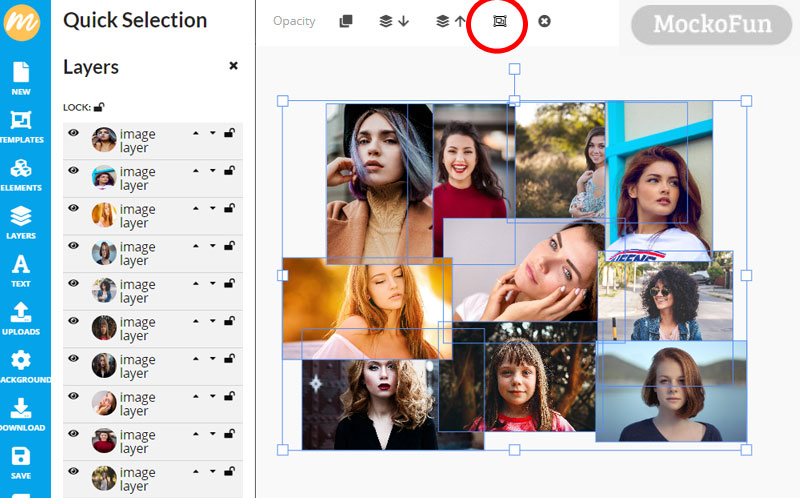This screenshot has width=800, height=498.
Task: Hide the first image layer via eye icon
Action: [x=73, y=133]
